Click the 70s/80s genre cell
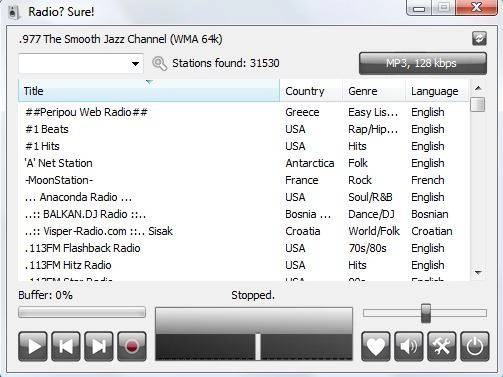The image size is (503, 377). (x=367, y=248)
